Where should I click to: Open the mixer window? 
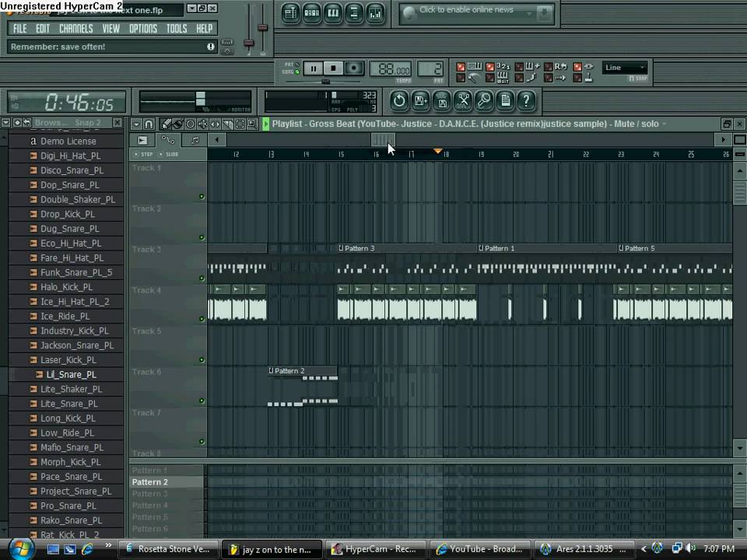click(375, 13)
